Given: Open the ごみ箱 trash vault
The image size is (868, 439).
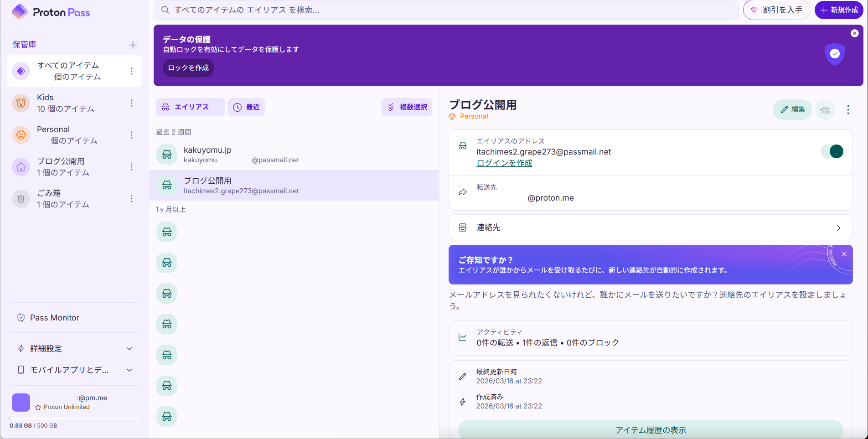Looking at the screenshot, I should click(63, 198).
